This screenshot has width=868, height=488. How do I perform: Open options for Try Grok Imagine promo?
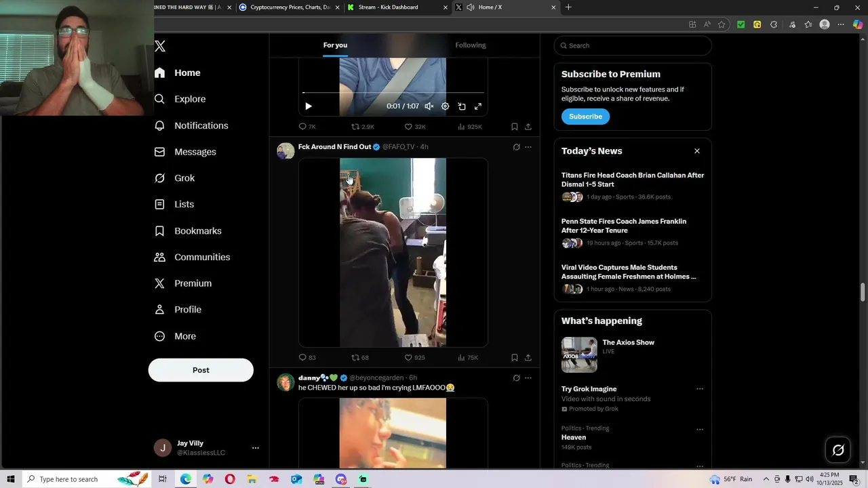click(x=700, y=389)
